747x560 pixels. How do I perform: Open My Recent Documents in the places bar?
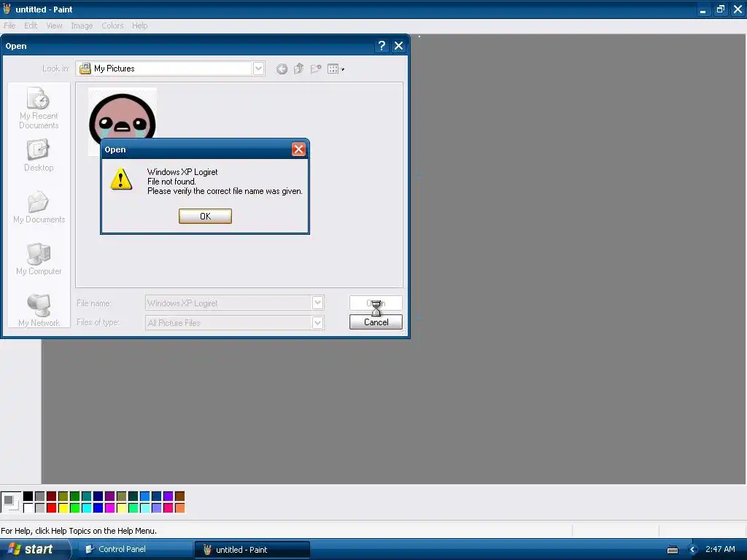point(39,108)
